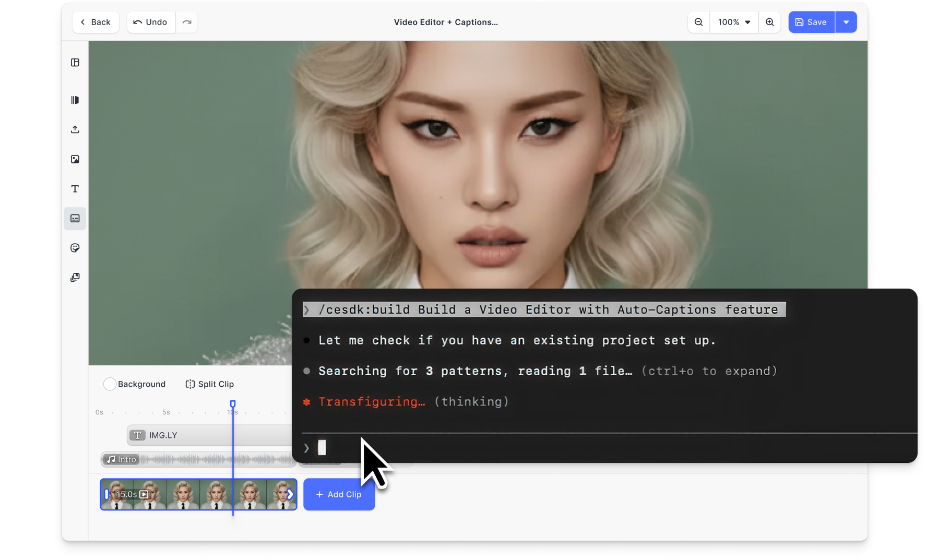Viewport: 927px width, 560px height.
Task: Open the captions panel icon
Action: click(75, 219)
